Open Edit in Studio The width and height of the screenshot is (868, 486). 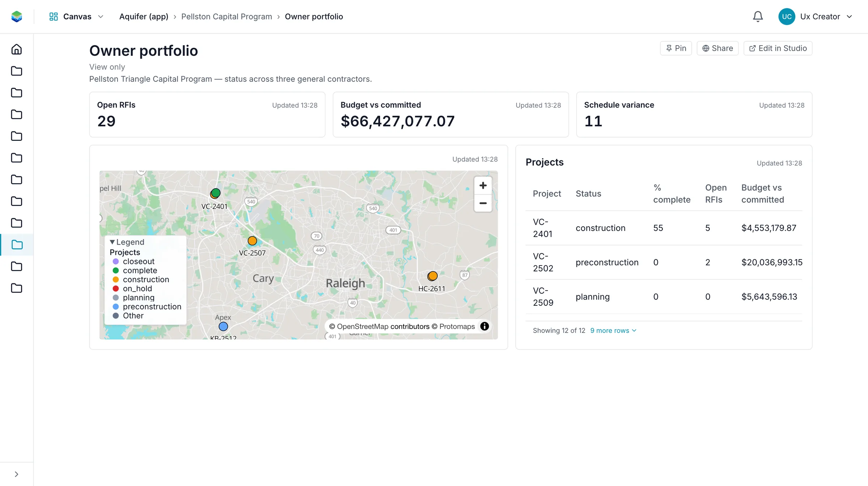click(778, 48)
